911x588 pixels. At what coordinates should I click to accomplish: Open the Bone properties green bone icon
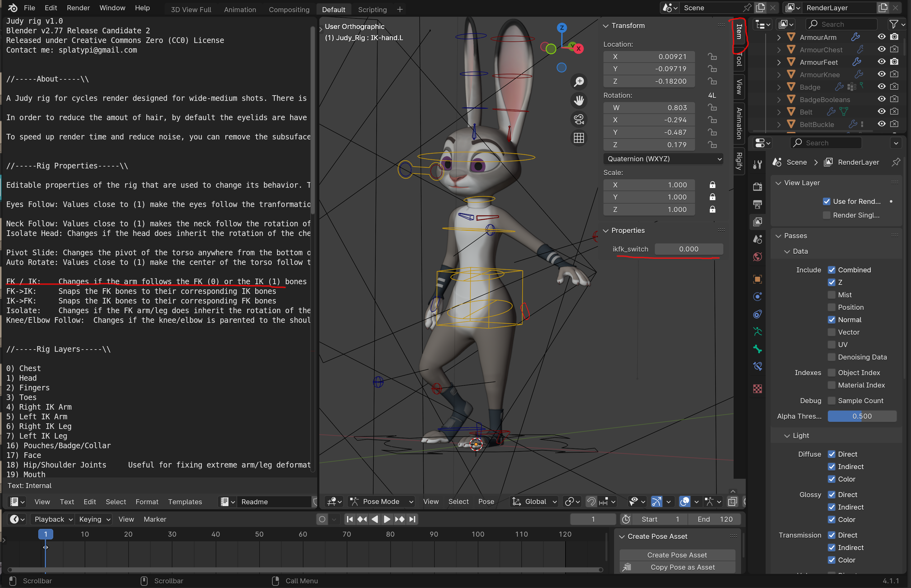pyautogui.click(x=758, y=349)
